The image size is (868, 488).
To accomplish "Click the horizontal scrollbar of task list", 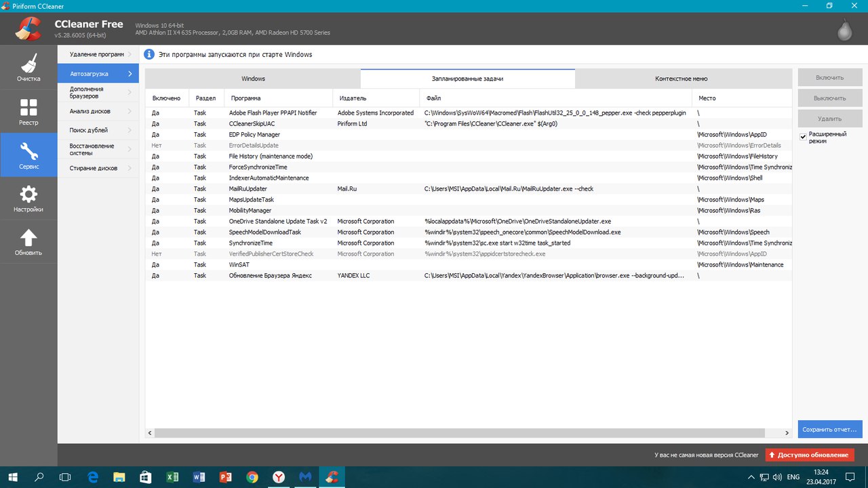I will pos(460,432).
